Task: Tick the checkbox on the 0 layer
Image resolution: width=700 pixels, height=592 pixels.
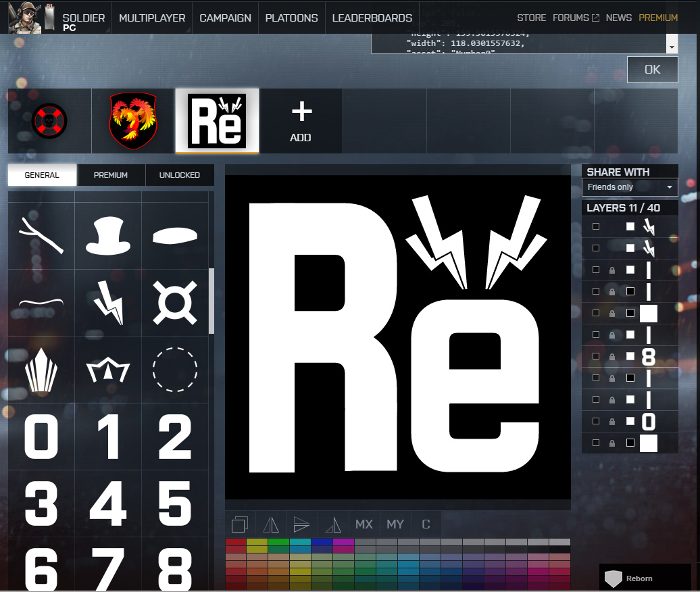Action: coord(595,421)
